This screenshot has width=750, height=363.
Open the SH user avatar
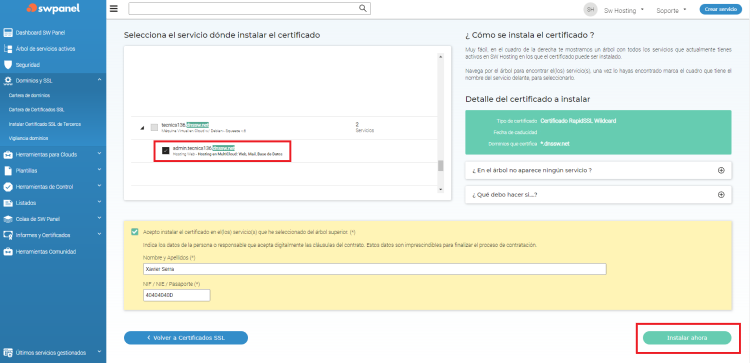coord(590,10)
